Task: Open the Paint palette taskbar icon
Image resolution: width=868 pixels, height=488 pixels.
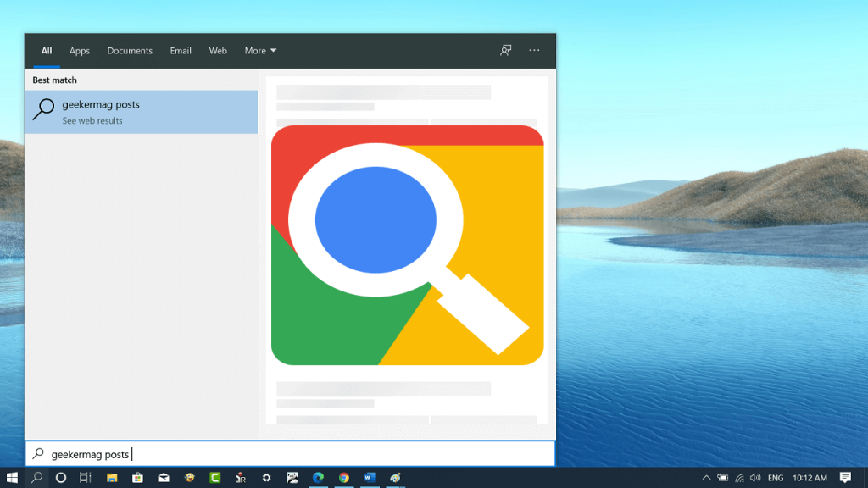Action: point(395,478)
